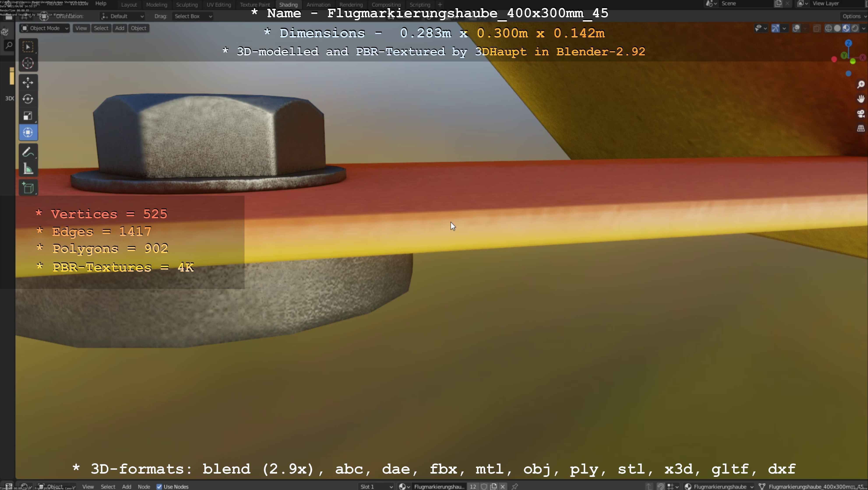Click the pan view hand icon

point(861,99)
